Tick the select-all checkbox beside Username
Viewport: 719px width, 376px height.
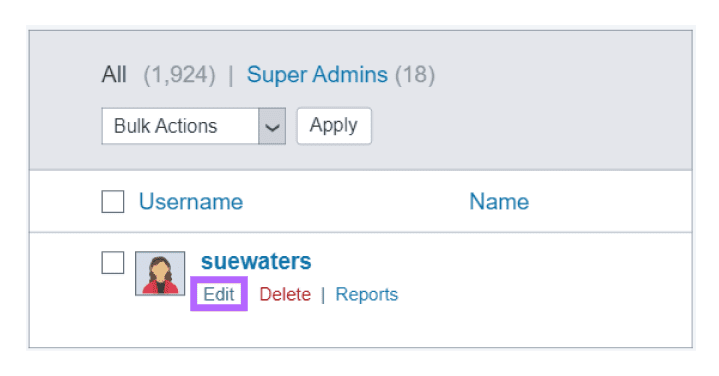pos(113,202)
